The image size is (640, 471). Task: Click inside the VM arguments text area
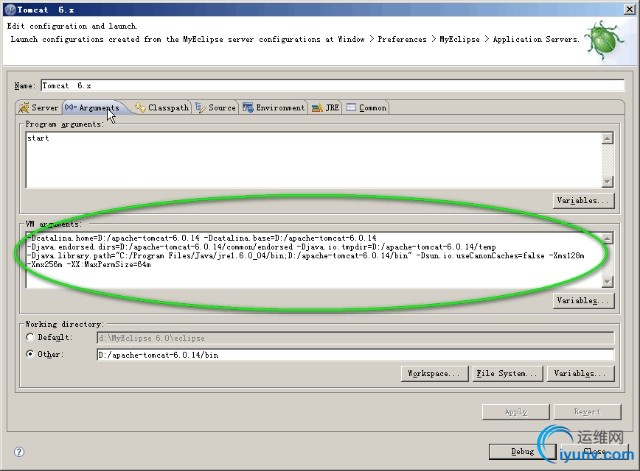pyautogui.click(x=313, y=260)
